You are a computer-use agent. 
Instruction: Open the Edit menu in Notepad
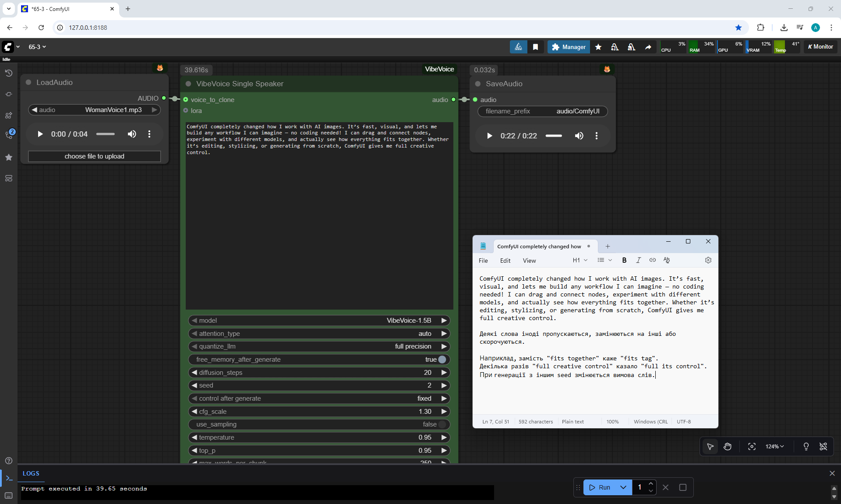[x=505, y=261]
